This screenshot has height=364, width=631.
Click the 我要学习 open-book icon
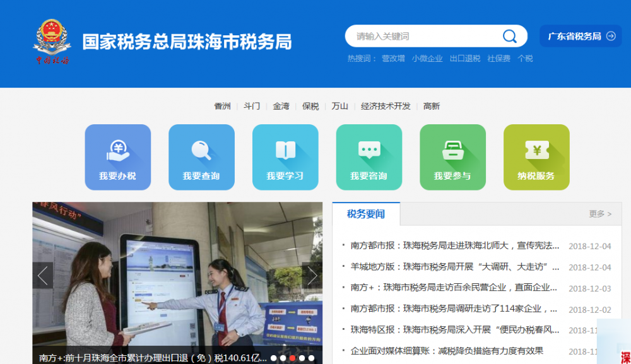tap(285, 150)
